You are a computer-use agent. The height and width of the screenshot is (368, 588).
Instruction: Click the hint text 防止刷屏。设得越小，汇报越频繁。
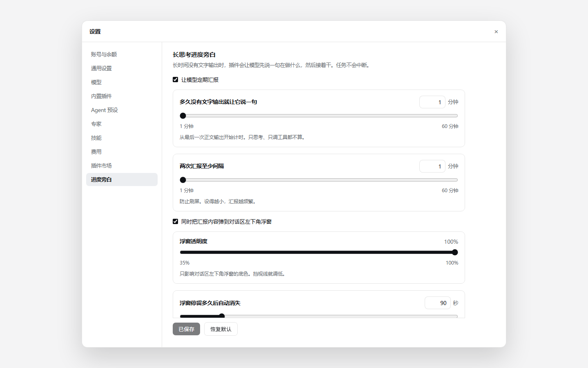218,202
